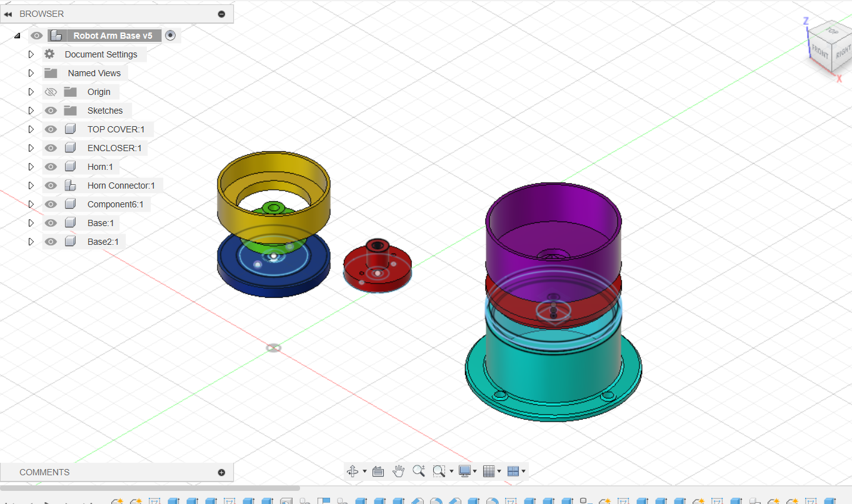Expand the ENCLOSER:1 tree item
The width and height of the screenshot is (852, 504).
coord(31,148)
